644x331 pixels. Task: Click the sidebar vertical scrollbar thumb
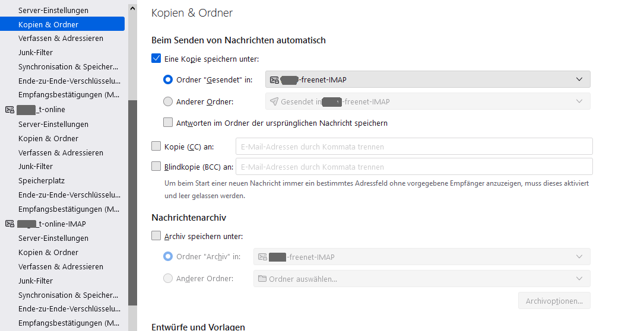click(x=132, y=208)
